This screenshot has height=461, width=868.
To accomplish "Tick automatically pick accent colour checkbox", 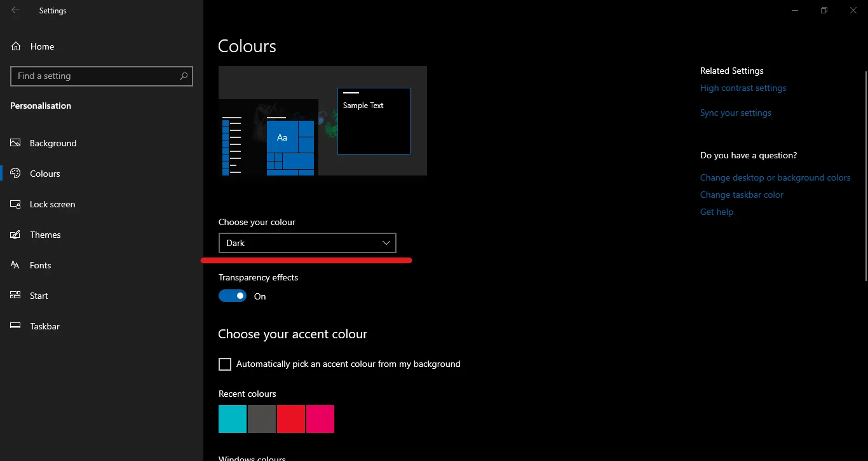I will [x=225, y=364].
